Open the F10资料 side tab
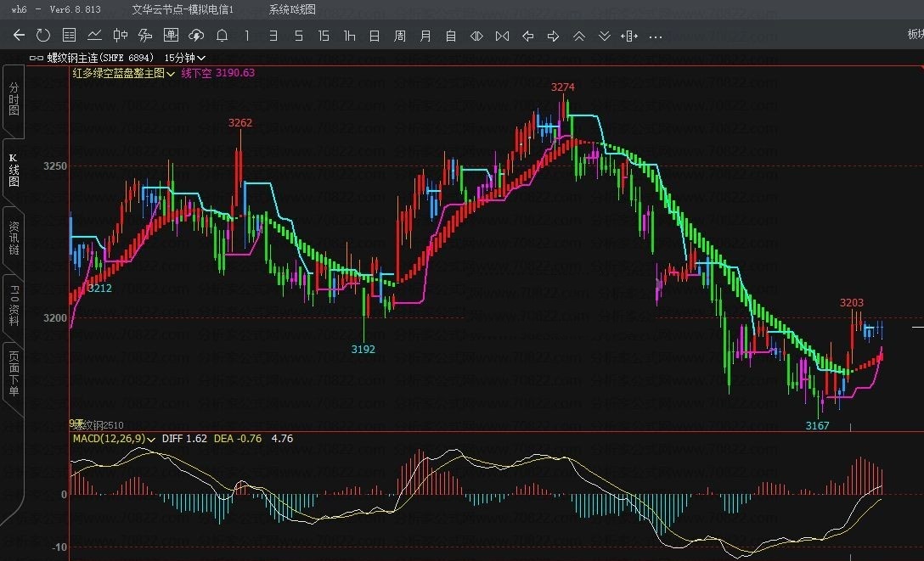This screenshot has height=561, width=924. coord(14,306)
